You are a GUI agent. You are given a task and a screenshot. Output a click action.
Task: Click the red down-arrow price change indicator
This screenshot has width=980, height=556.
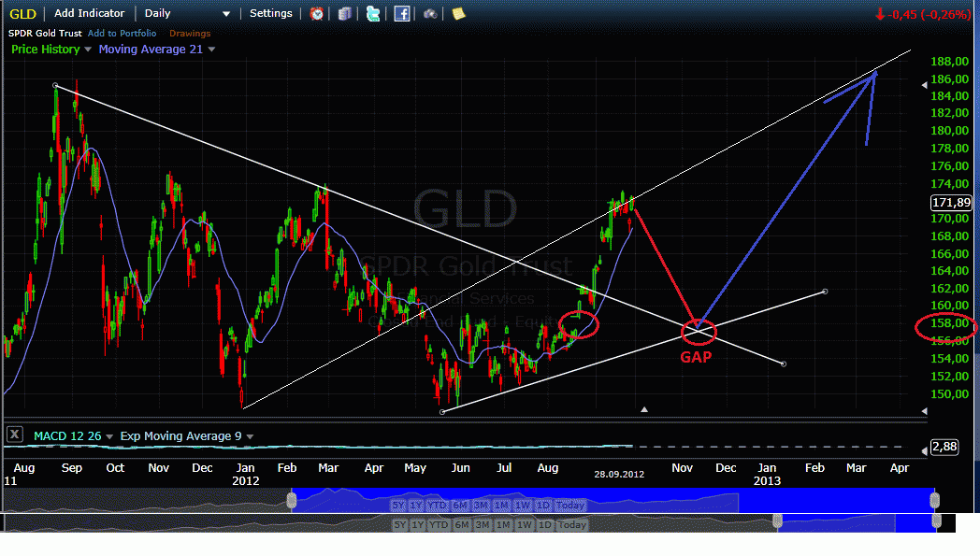point(879,14)
